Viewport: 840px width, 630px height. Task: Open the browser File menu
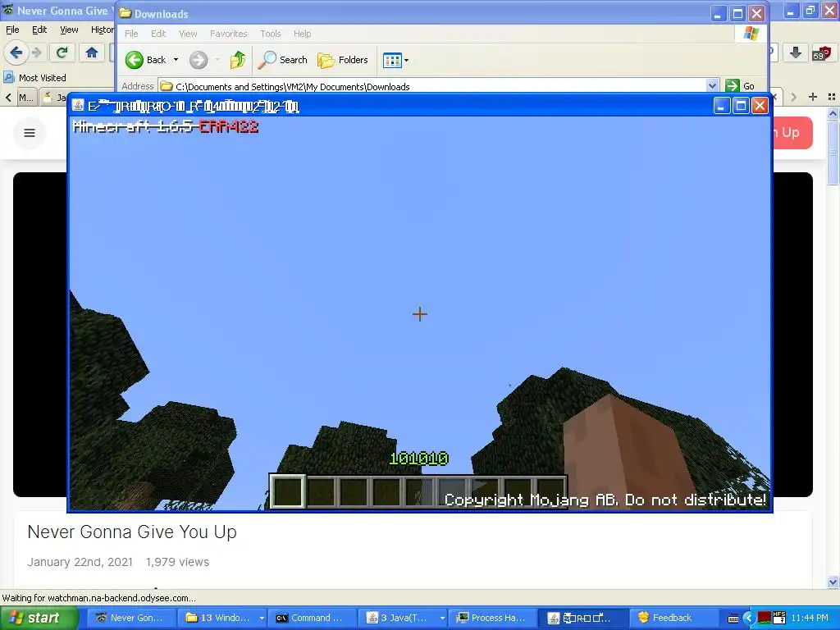(x=12, y=30)
